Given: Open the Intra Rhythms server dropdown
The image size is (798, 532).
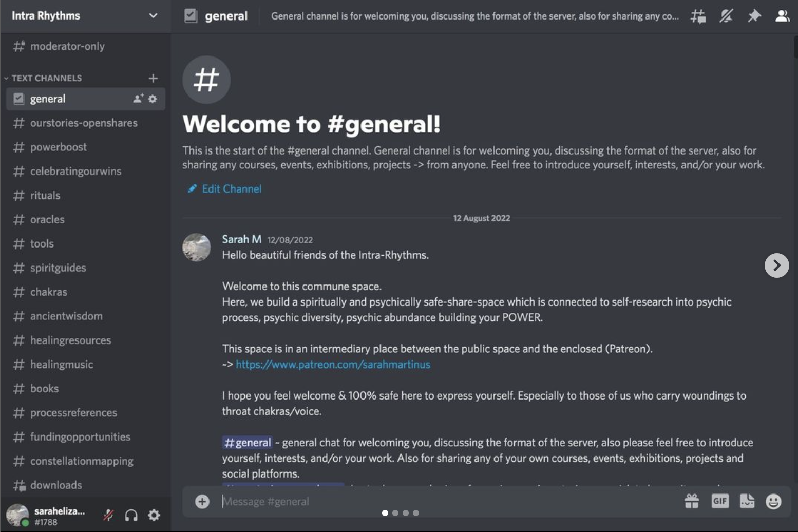Looking at the screenshot, I should (153, 15).
